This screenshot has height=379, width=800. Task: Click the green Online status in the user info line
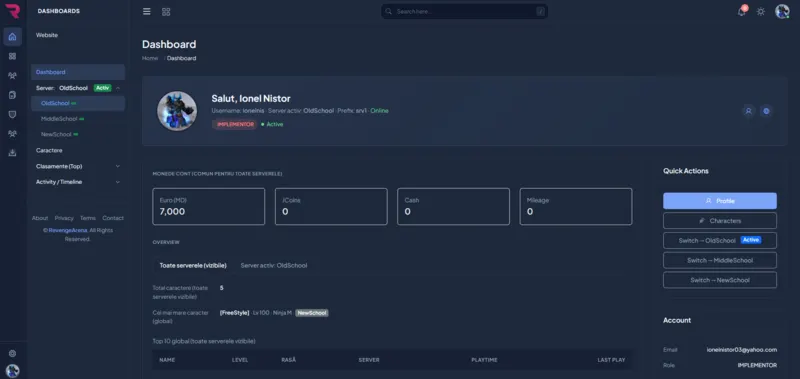click(380, 111)
